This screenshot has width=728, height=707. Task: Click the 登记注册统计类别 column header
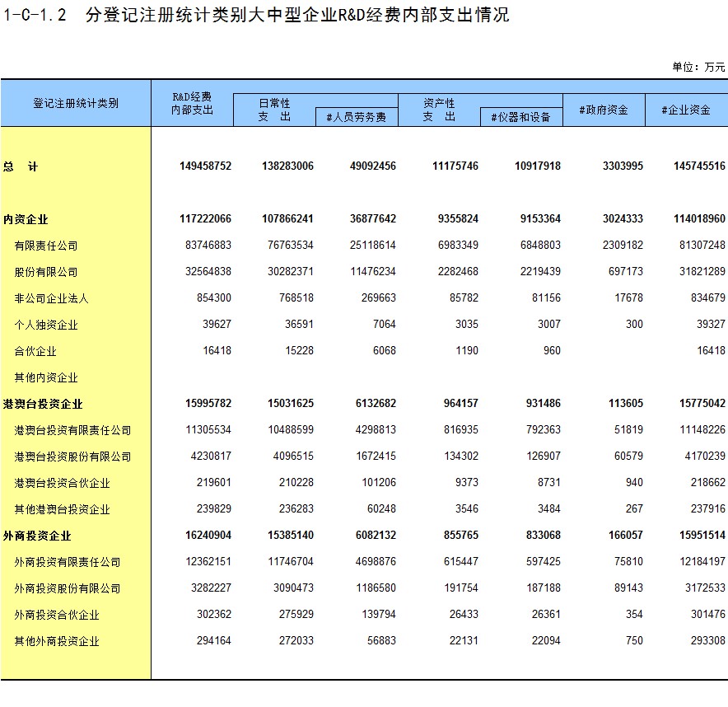click(x=76, y=103)
